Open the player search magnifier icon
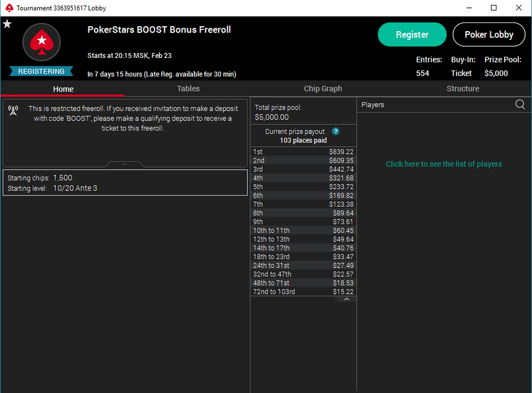The height and width of the screenshot is (393, 532). 520,105
